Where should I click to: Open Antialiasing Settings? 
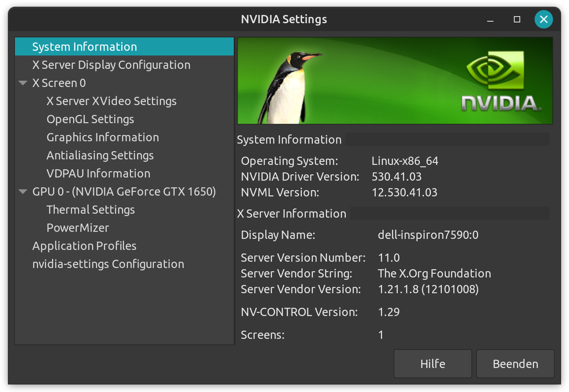(x=100, y=155)
